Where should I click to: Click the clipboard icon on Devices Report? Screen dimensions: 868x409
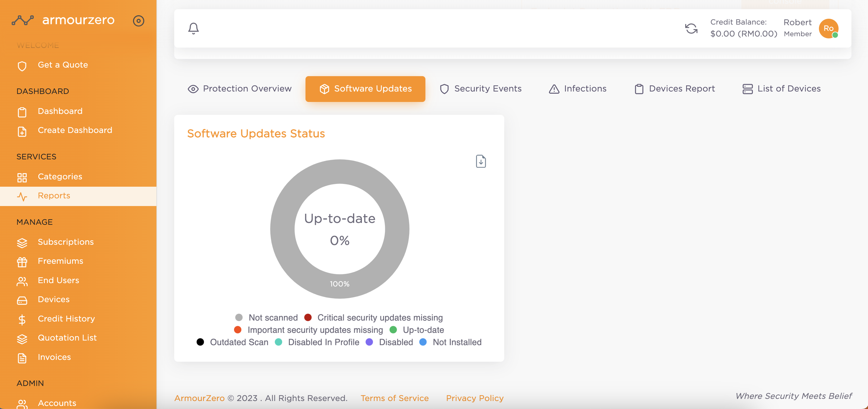tap(639, 89)
